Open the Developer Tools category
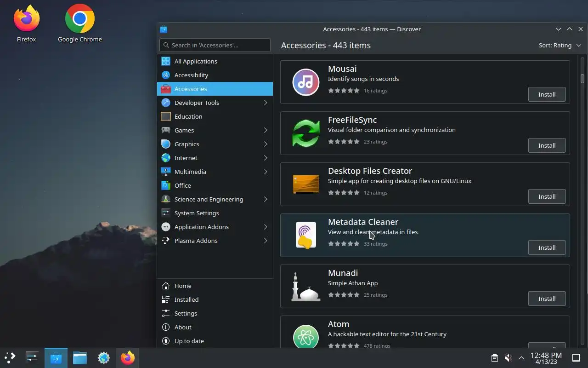Screen dimensions: 588x368 tap(215, 103)
